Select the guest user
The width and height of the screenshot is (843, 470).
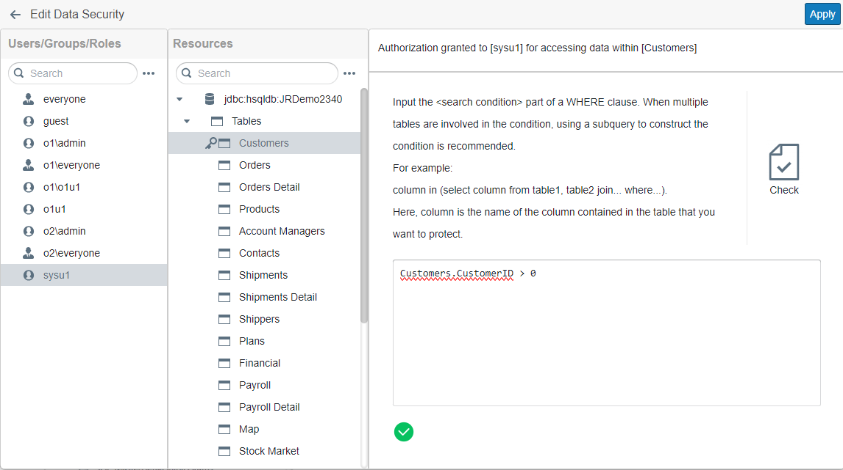(x=56, y=121)
